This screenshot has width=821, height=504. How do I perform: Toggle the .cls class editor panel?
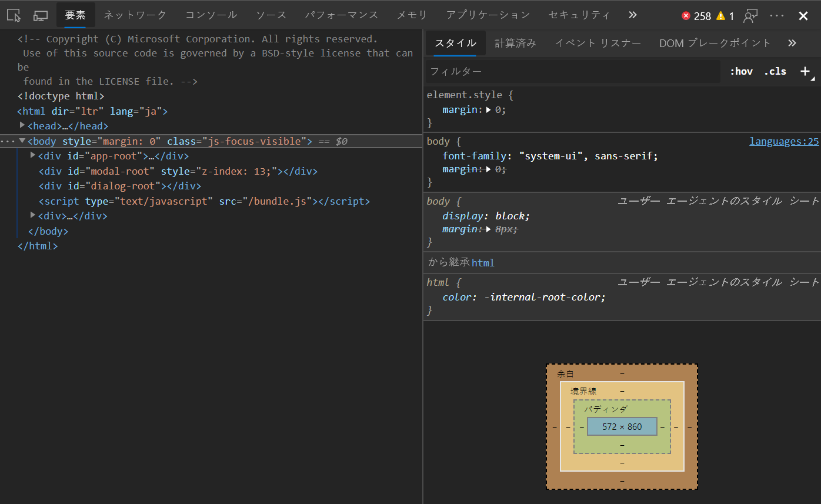pyautogui.click(x=775, y=71)
